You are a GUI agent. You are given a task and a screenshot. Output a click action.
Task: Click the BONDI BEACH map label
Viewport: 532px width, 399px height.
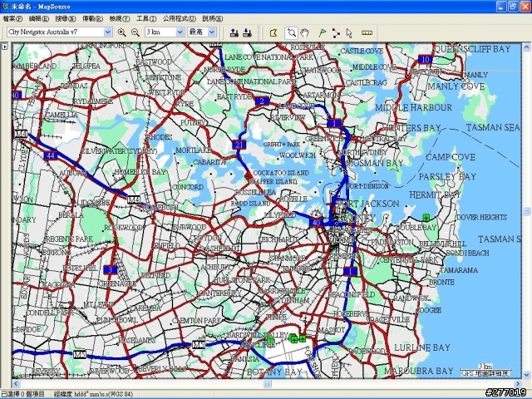pyautogui.click(x=467, y=253)
